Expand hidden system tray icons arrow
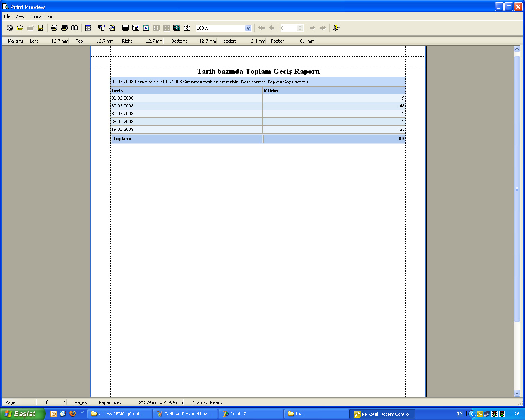The image size is (525, 420). click(472, 414)
